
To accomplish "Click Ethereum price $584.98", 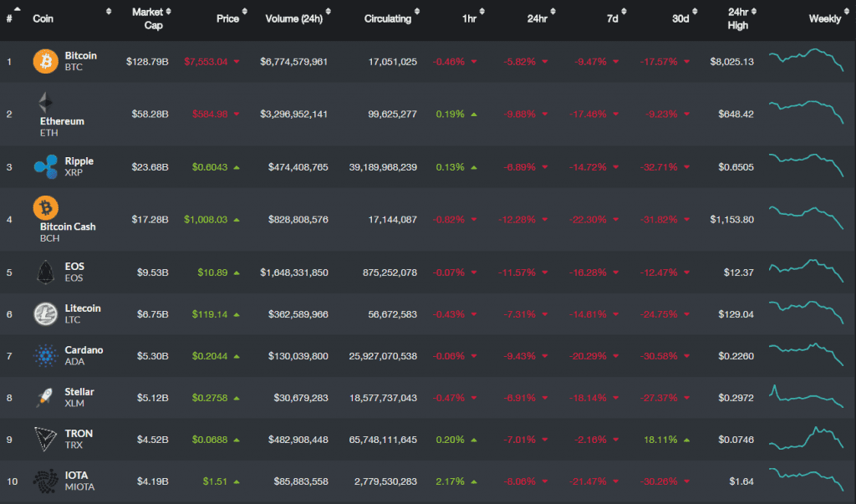I will point(210,115).
